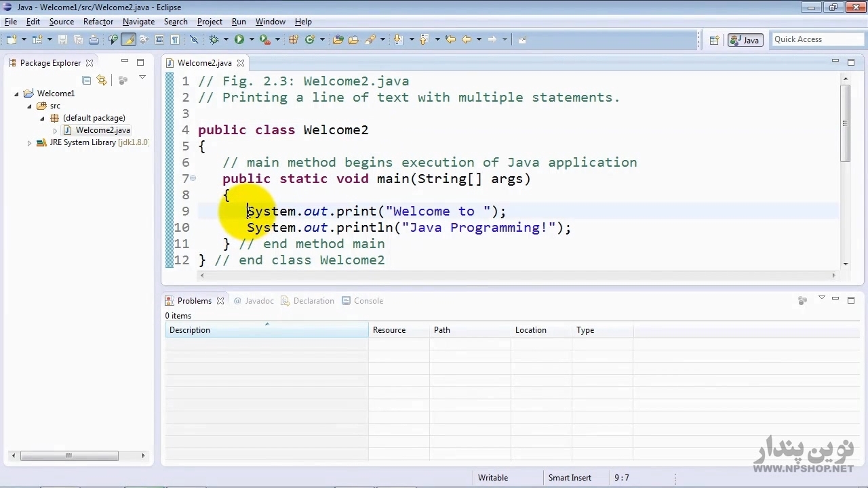Click the Open Type folder icon
Viewport: 868px width, 488px height.
pyautogui.click(x=338, y=40)
